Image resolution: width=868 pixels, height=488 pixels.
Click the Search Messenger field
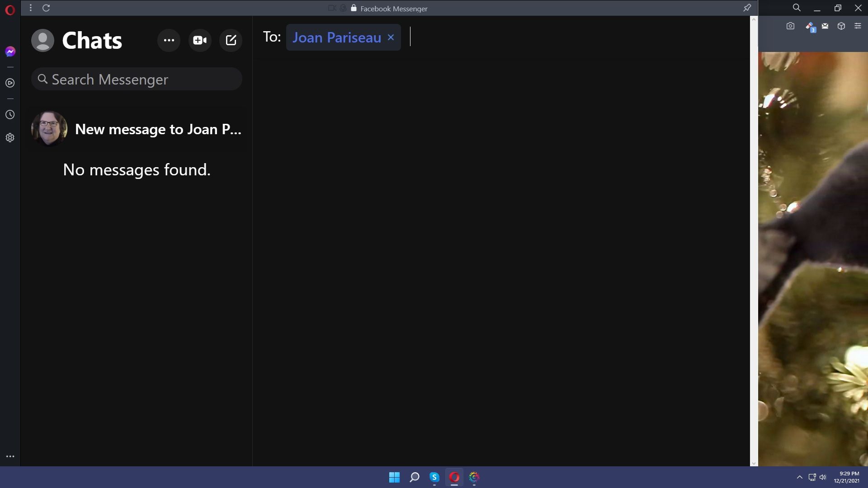coord(137,79)
